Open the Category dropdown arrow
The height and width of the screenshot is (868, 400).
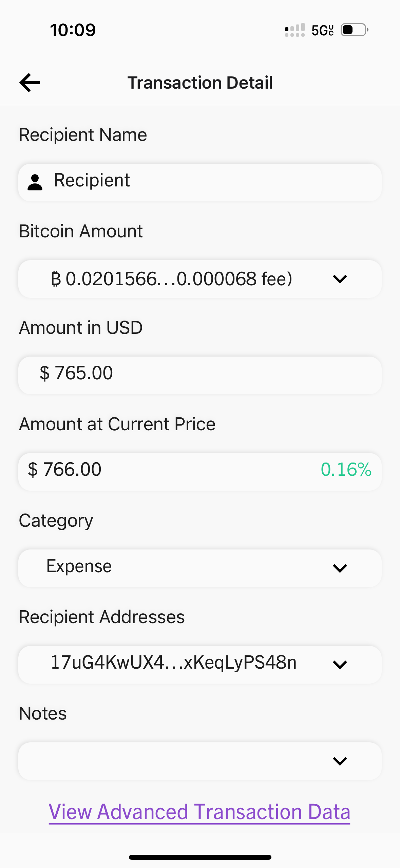click(340, 568)
